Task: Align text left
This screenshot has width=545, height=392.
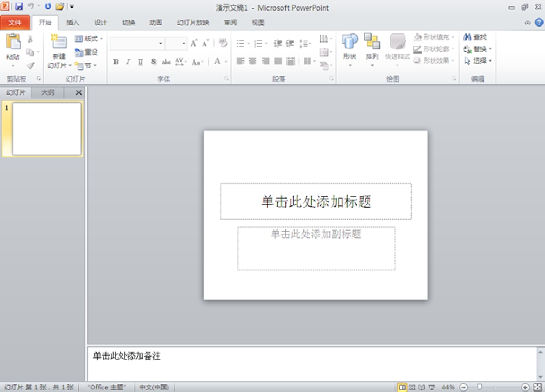Action: click(x=240, y=61)
